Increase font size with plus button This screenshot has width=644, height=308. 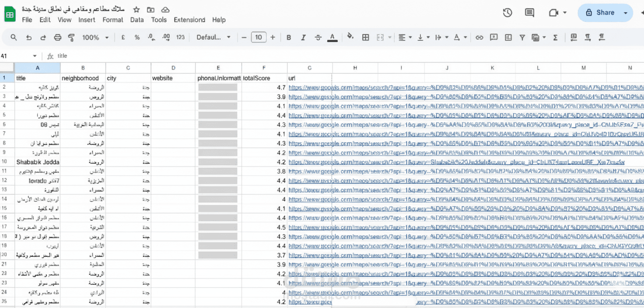[273, 38]
